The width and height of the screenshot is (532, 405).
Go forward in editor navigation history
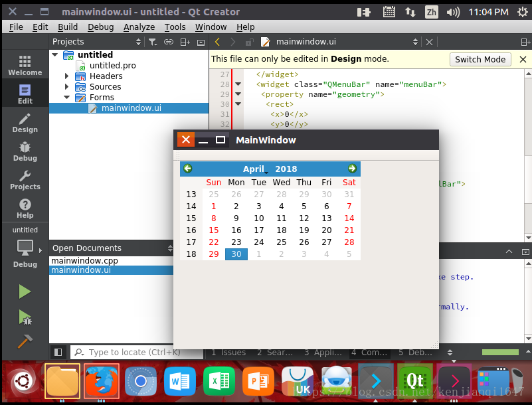tap(232, 42)
